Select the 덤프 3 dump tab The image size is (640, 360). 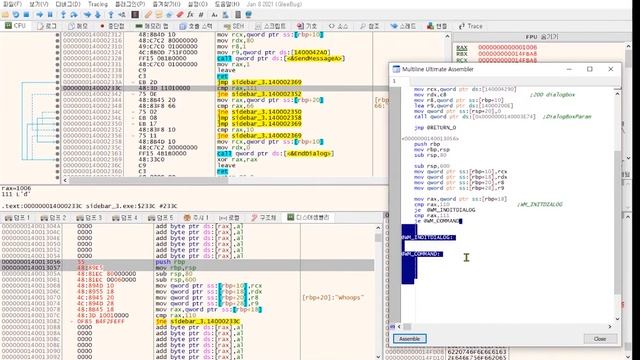(x=89, y=218)
